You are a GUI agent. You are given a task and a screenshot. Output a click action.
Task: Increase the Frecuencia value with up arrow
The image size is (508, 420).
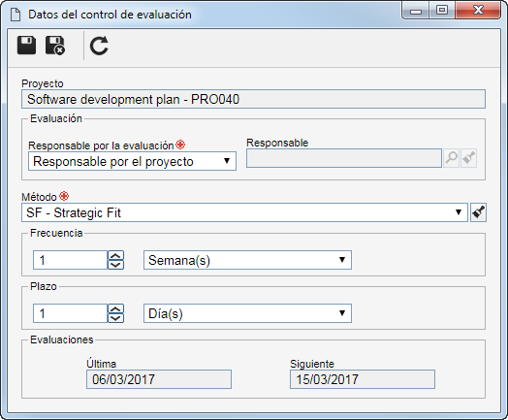(x=115, y=256)
